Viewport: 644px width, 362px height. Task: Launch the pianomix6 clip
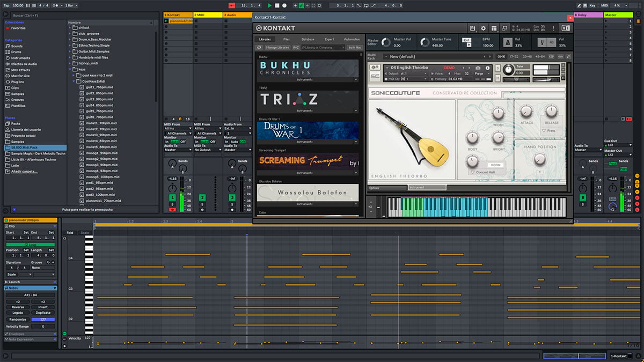(x=166, y=20)
